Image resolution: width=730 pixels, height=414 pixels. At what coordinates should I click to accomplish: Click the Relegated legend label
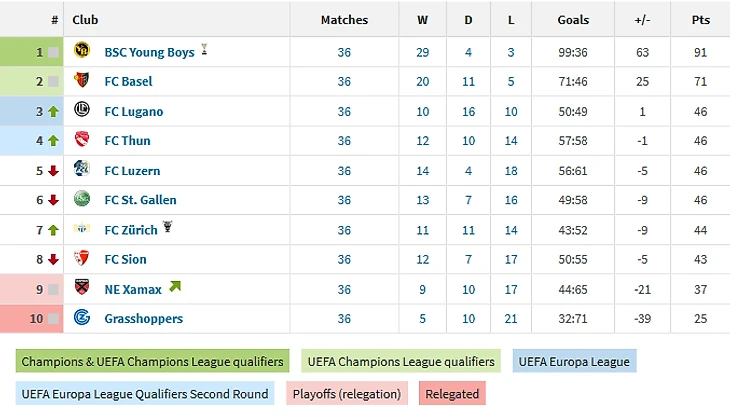[x=452, y=394]
